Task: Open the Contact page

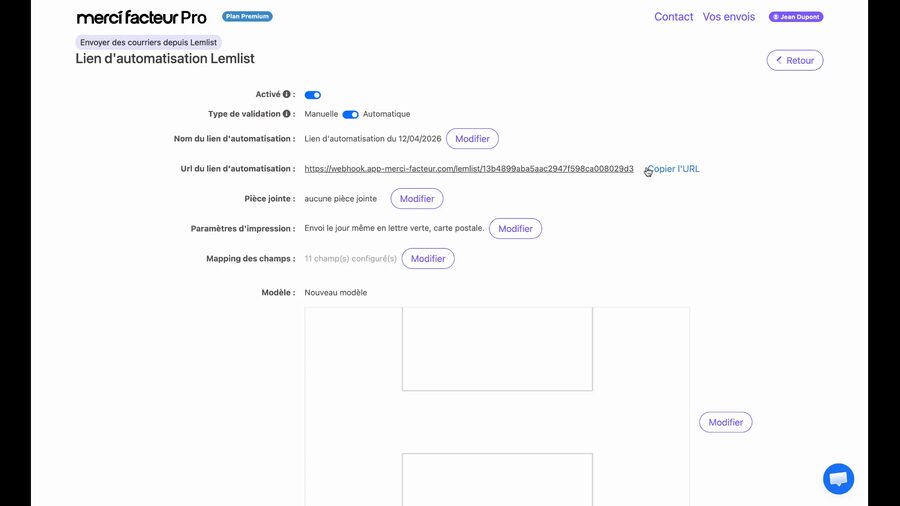Action: tap(674, 17)
